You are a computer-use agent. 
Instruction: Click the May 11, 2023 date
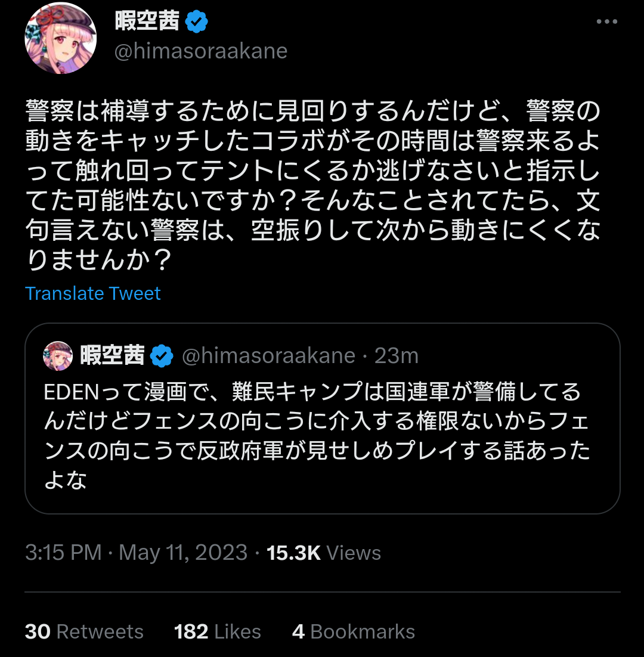pos(183,553)
